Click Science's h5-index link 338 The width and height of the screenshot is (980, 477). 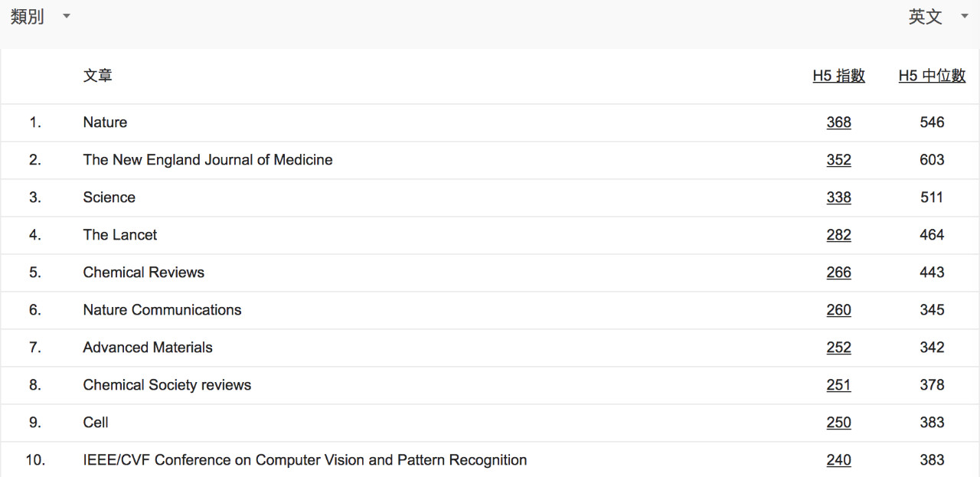[x=838, y=198]
